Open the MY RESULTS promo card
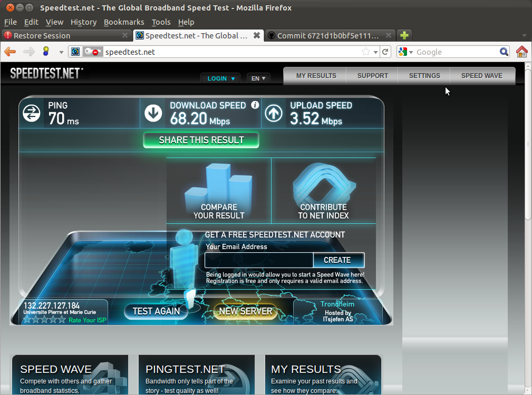Viewport: 532px width, 395px height. pos(323,374)
